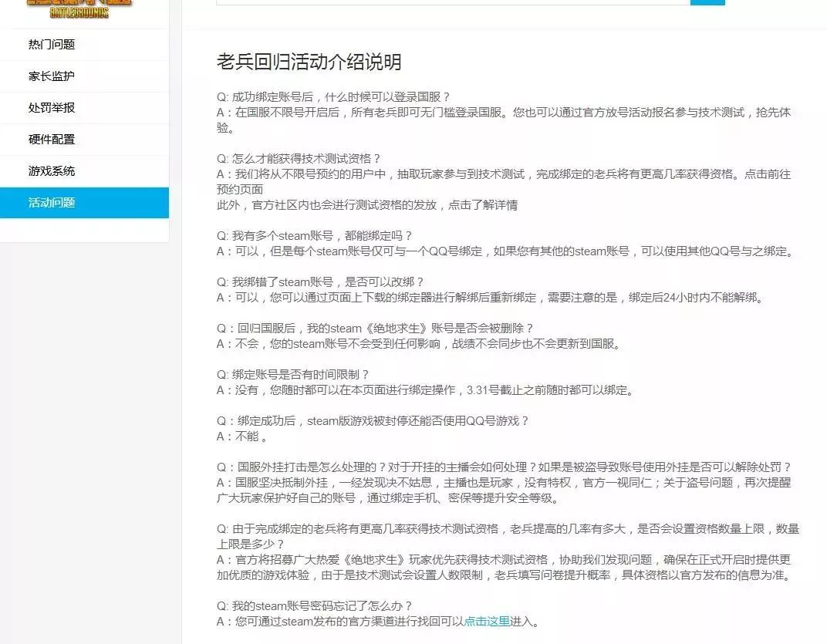Screen dimensions: 827x644
Task: Click answer 可以，但是每个steam账号仅可与一个QQ号绑定
Action: point(506,251)
